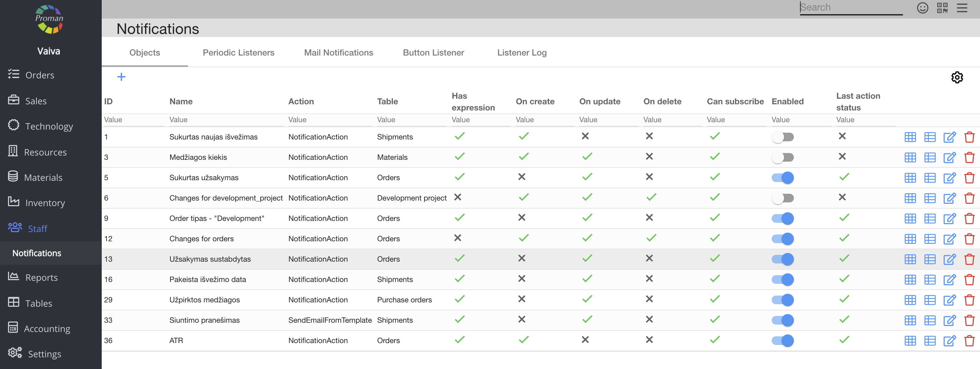
Task: Delete the ATR notification row
Action: coord(969,340)
